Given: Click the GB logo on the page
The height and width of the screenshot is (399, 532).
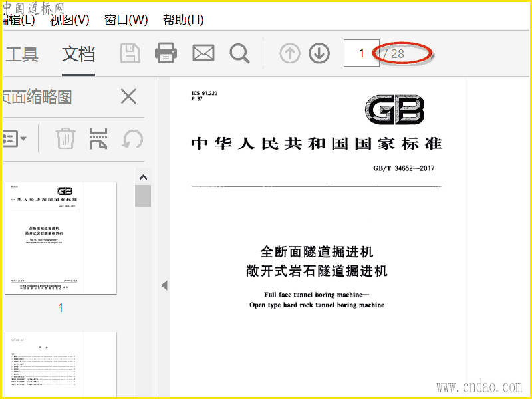Looking at the screenshot, I should pos(395,110).
